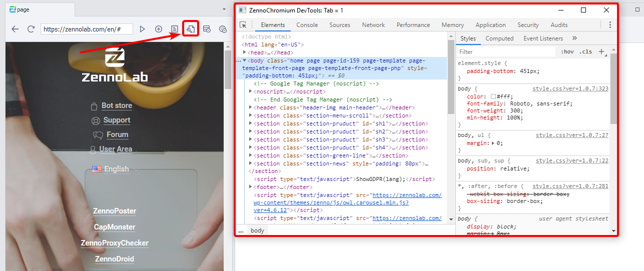
Task: Reload the page with the refresh icon
Action: 31,29
